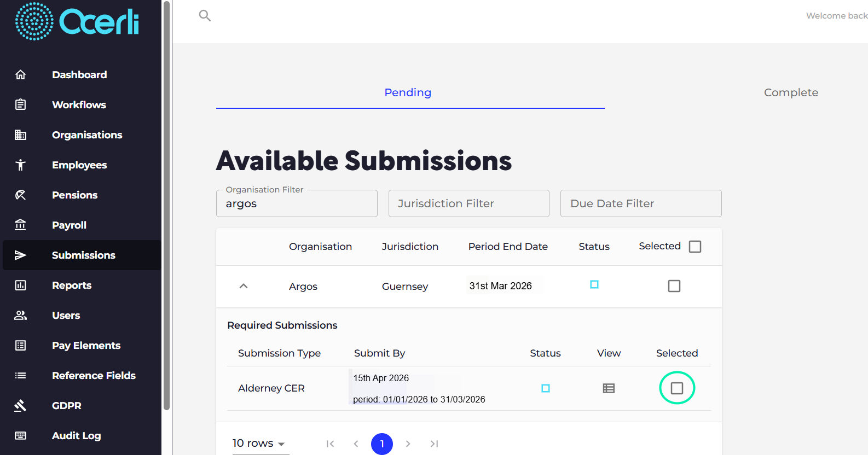Switch to the Complete tab
Screen dimensions: 868x455
click(791, 92)
